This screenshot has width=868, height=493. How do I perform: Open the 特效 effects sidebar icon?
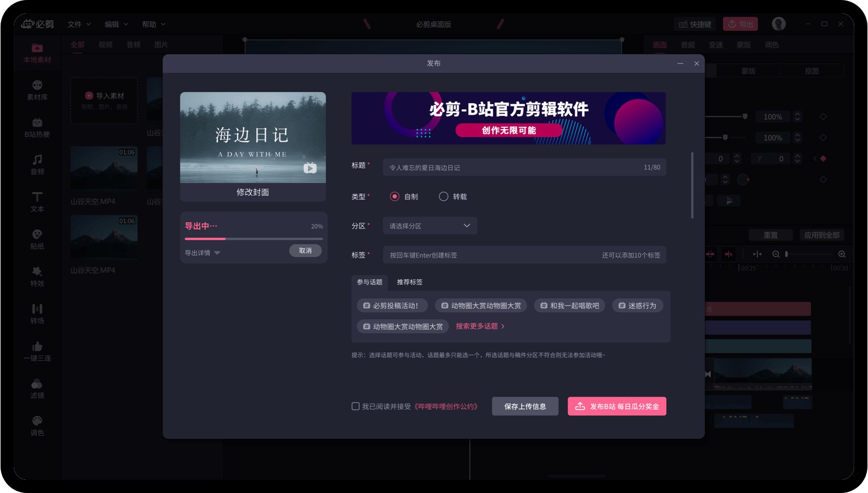tap(37, 271)
